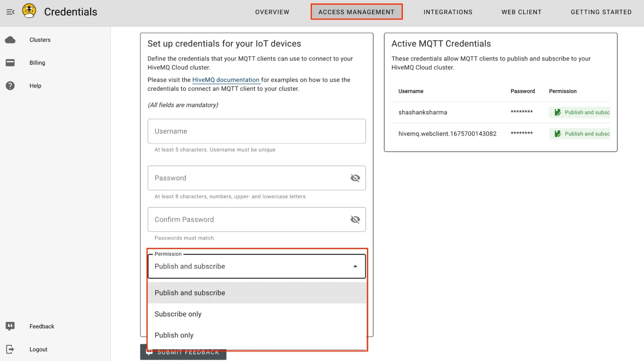Collapse the sidebar with the menu icon

pyautogui.click(x=10, y=12)
